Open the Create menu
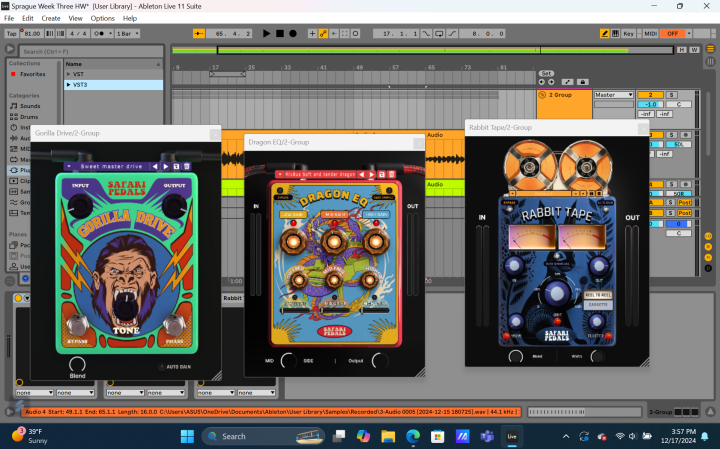Screen dimensions: 720x449 point(50,18)
